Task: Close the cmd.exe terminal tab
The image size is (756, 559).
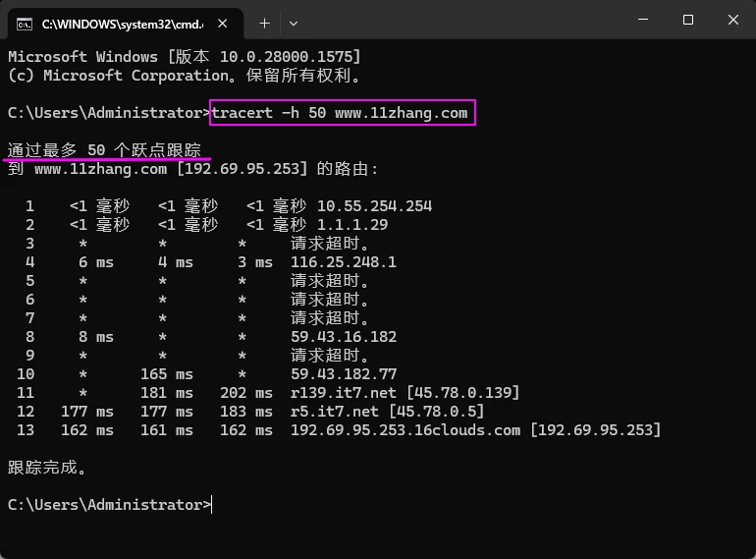Action: tap(222, 24)
